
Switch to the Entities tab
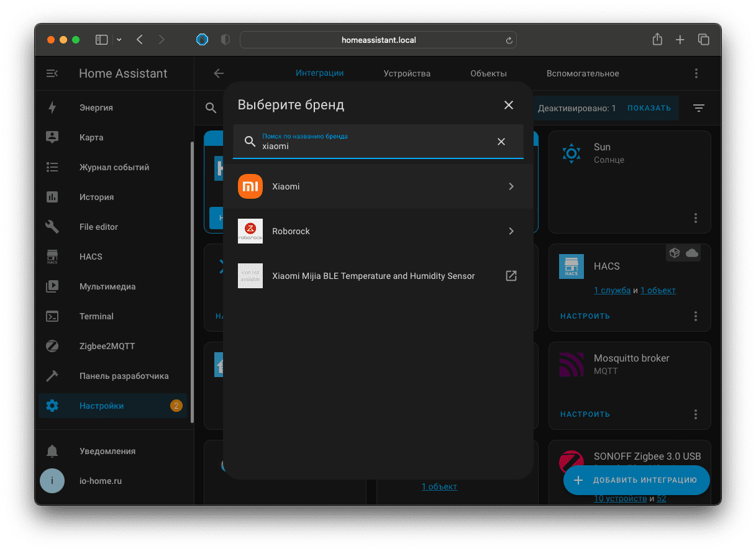point(488,73)
